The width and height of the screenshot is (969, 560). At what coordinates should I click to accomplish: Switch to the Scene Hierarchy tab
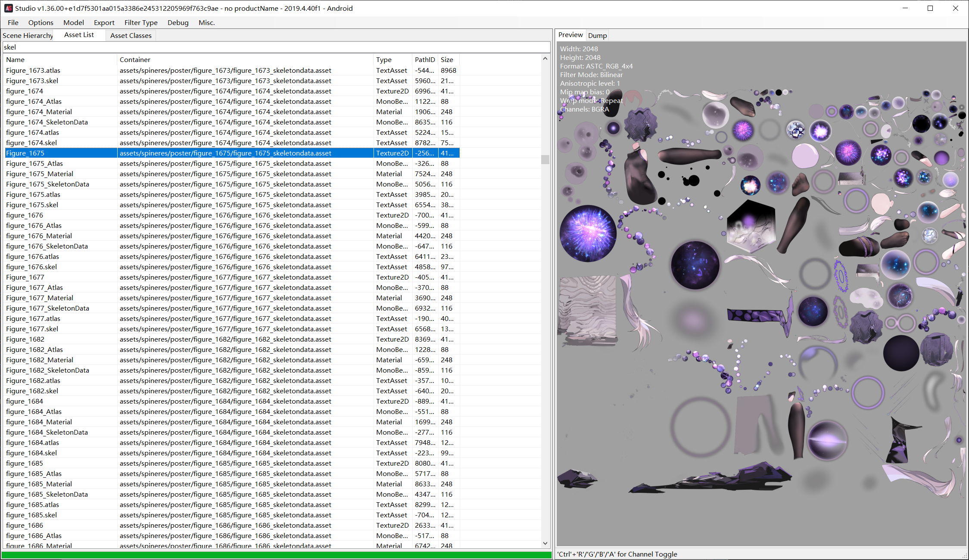pos(28,35)
